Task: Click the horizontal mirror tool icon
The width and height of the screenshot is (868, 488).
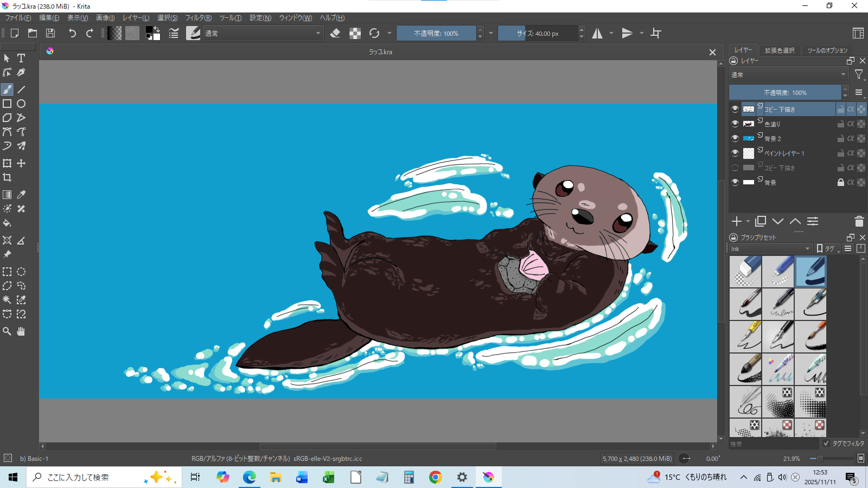Action: pyautogui.click(x=597, y=34)
